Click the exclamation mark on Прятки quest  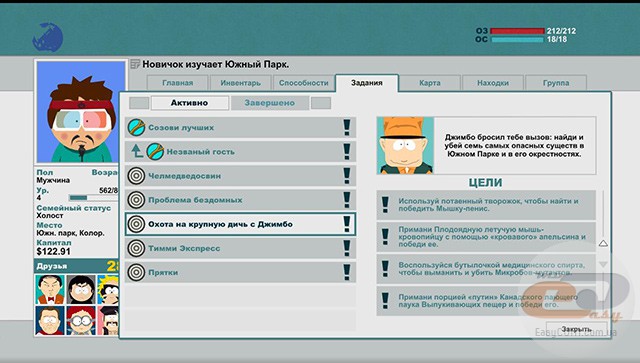click(347, 272)
